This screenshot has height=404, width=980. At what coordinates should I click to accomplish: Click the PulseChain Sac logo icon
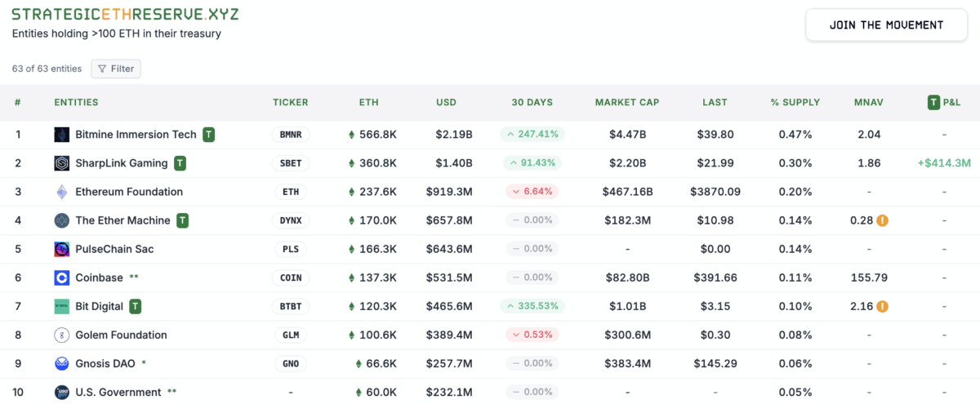tap(61, 249)
